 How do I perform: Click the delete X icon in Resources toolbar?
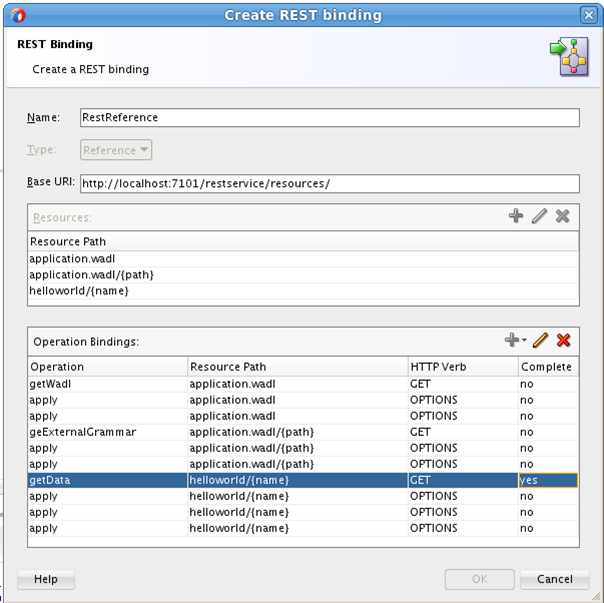pos(562,216)
